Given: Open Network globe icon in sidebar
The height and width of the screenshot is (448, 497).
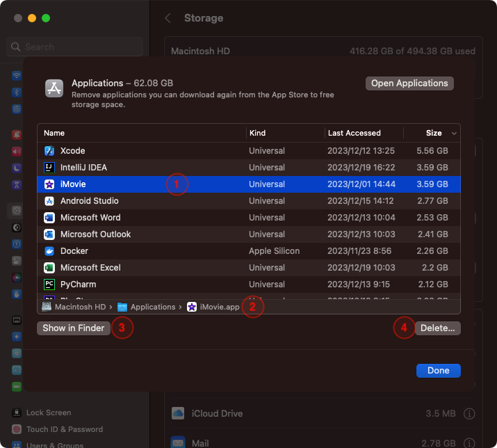Looking at the screenshot, I should 17,109.
